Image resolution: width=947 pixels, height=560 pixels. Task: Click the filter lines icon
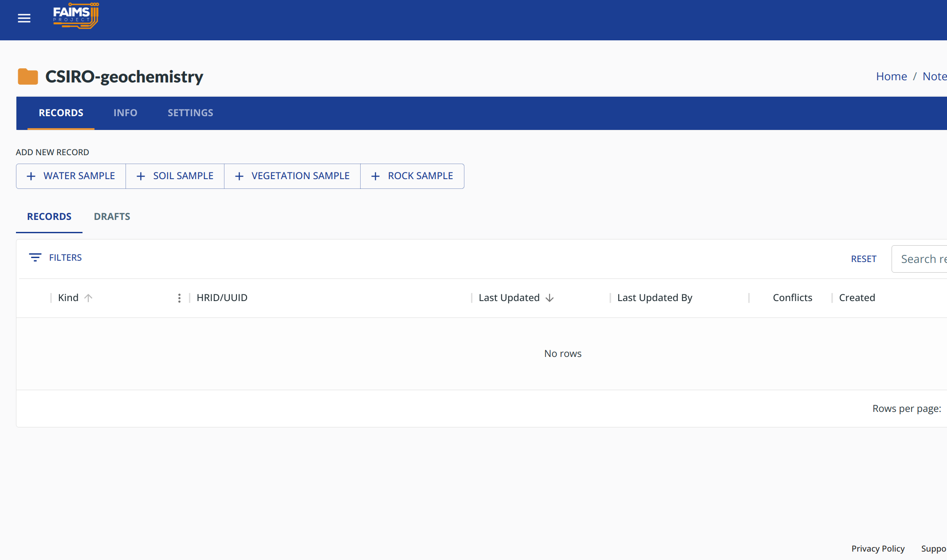point(35,257)
